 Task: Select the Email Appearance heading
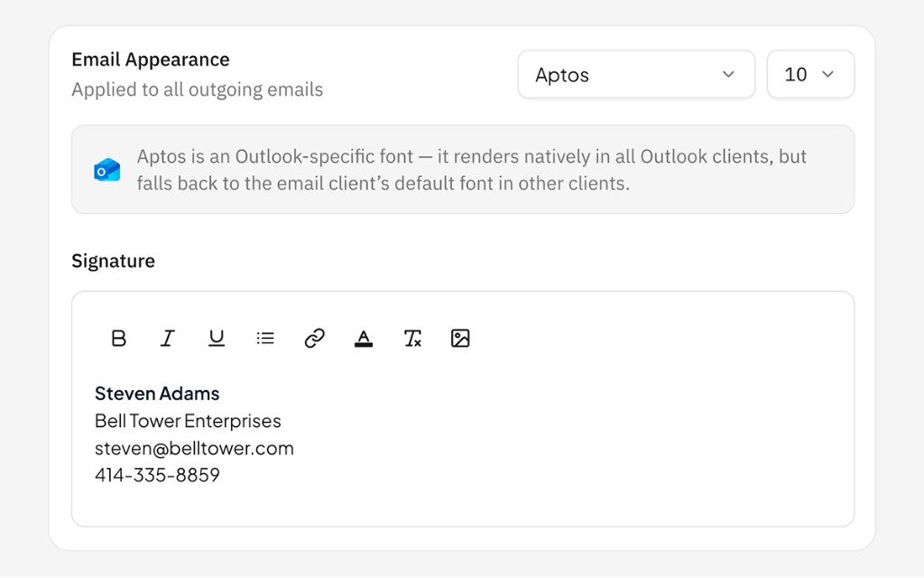[150, 60]
